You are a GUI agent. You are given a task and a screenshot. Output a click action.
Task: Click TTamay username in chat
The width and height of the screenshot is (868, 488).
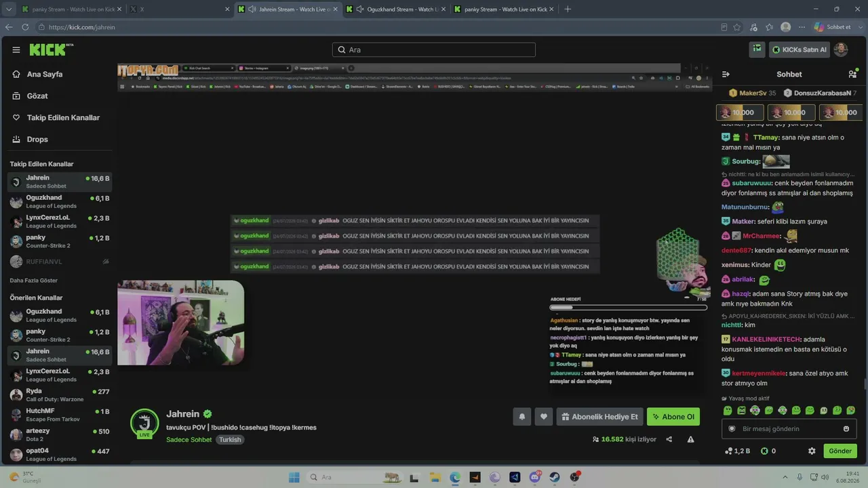[765, 138]
